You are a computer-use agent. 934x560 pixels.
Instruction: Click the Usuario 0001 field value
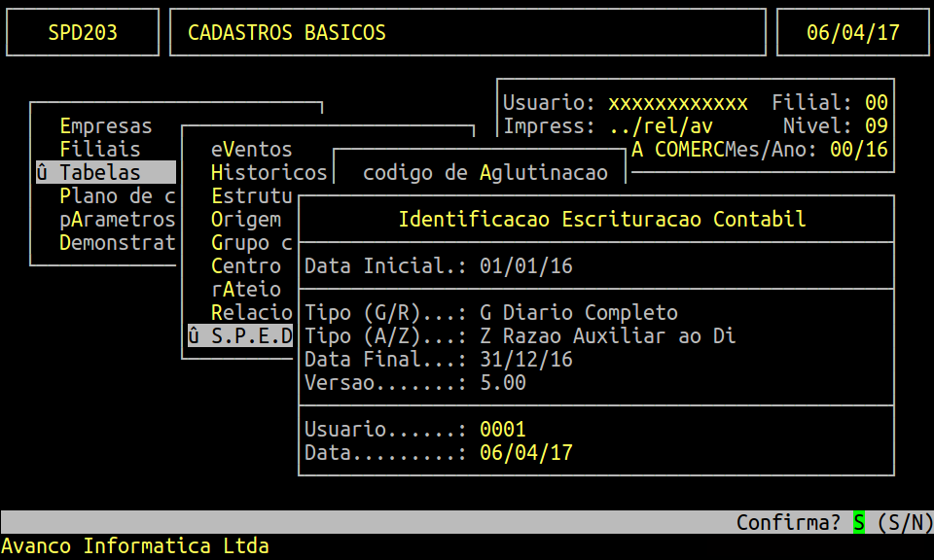502,430
